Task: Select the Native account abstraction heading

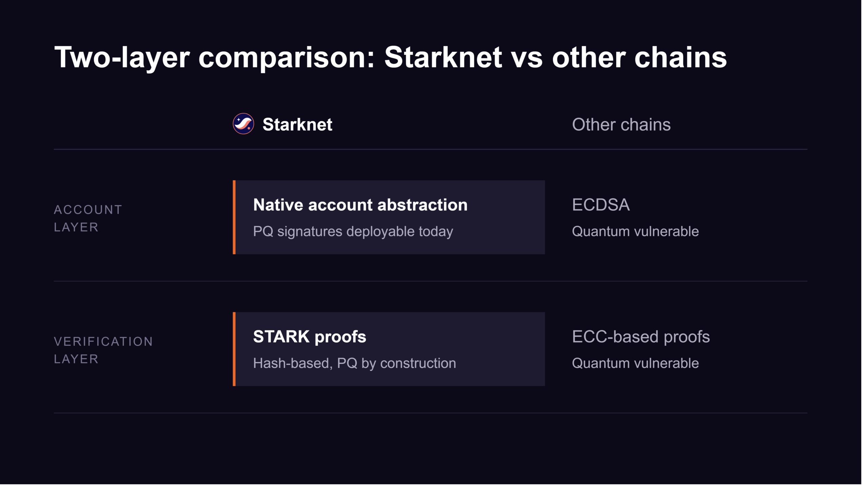Action: pos(360,205)
